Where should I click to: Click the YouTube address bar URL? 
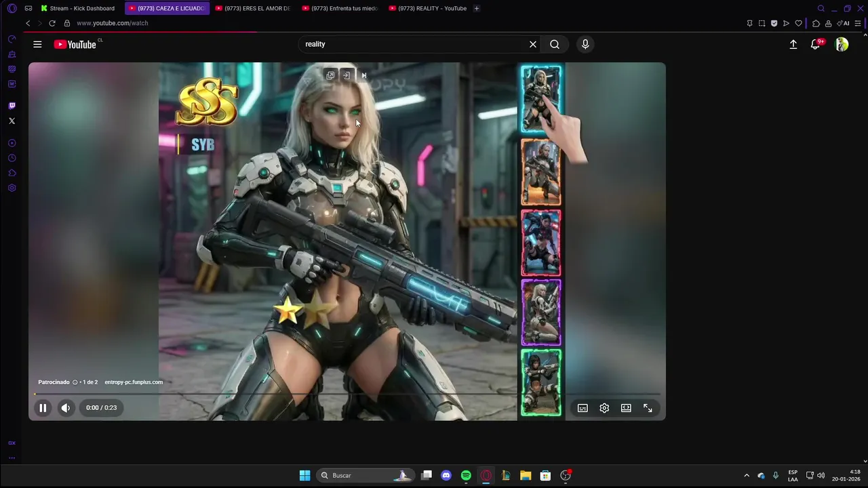[x=113, y=23]
